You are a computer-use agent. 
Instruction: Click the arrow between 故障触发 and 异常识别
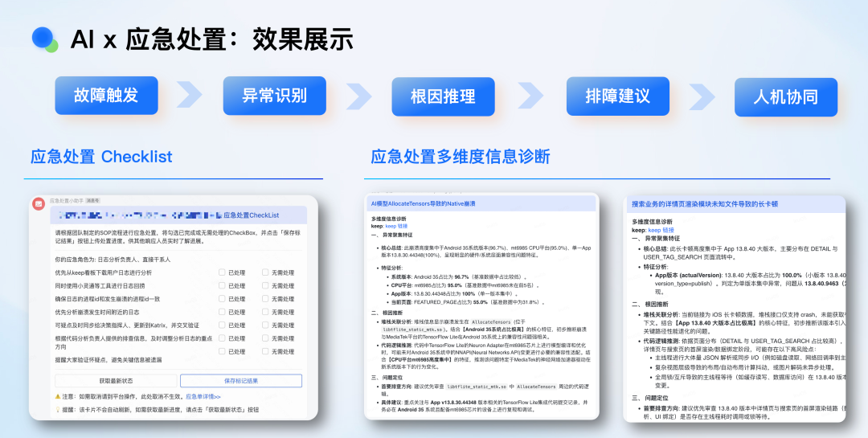coord(189,94)
